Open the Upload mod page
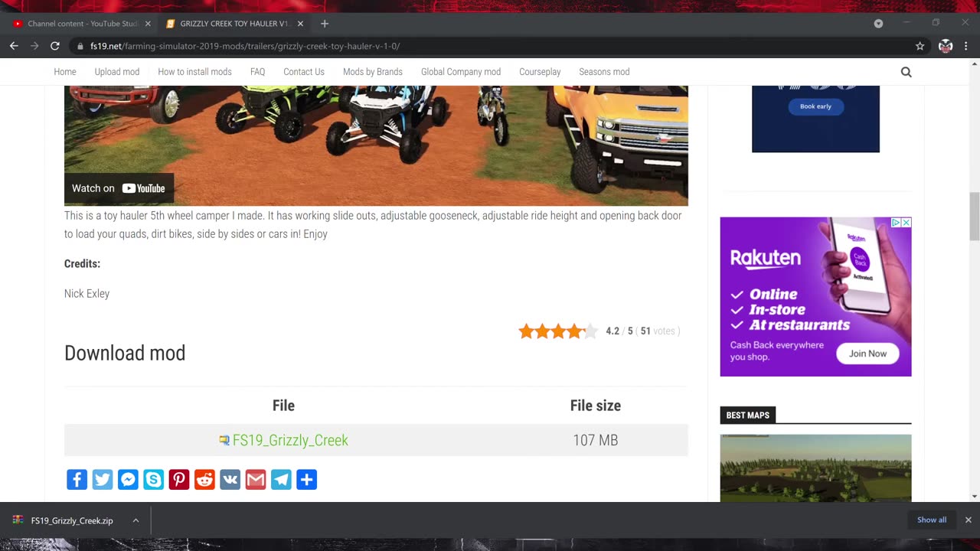 click(x=117, y=72)
